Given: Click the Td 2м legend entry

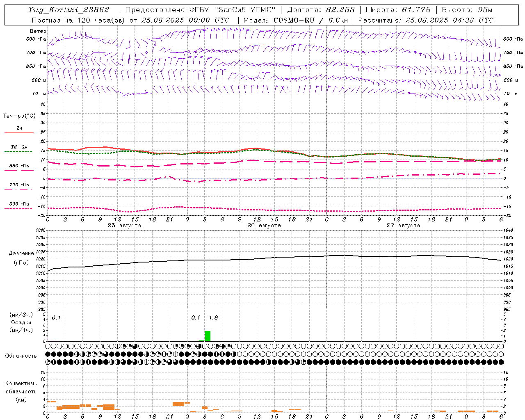Looking at the screenshot, I should [x=19, y=147].
